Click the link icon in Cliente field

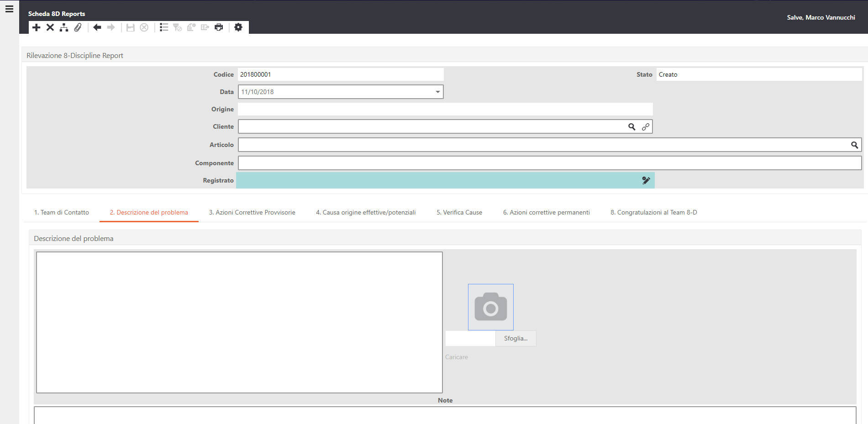[645, 127]
